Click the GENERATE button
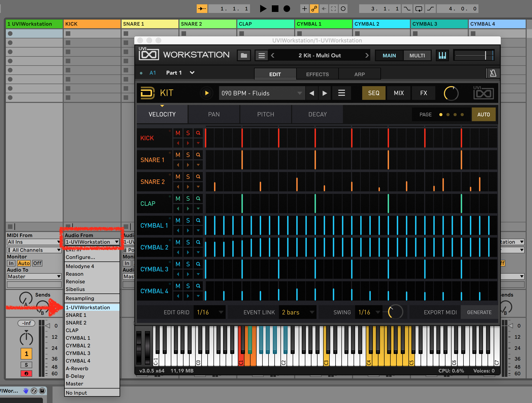 (479, 312)
